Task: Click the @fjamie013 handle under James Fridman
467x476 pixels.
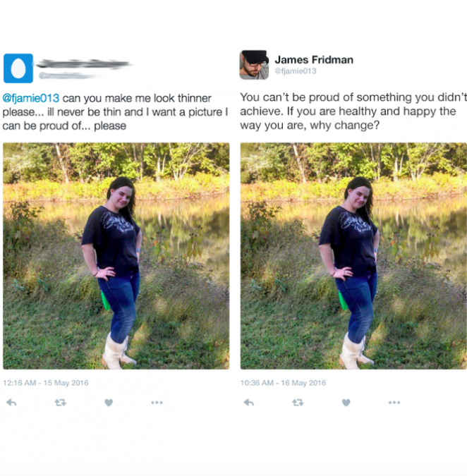Action: [x=296, y=71]
